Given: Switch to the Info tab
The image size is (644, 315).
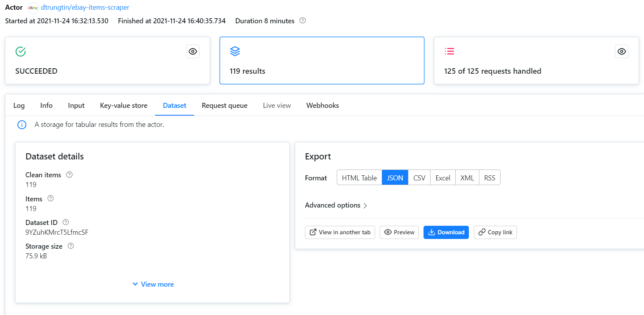Looking at the screenshot, I should 46,106.
